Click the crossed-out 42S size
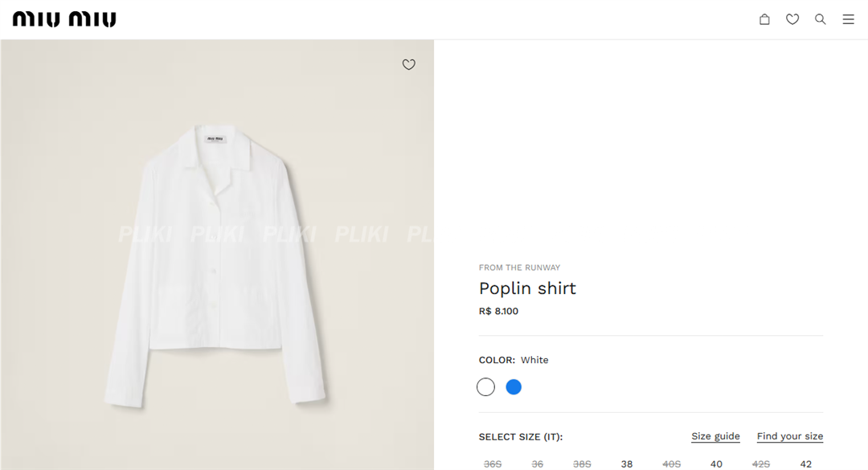The height and width of the screenshot is (470, 868). [761, 464]
